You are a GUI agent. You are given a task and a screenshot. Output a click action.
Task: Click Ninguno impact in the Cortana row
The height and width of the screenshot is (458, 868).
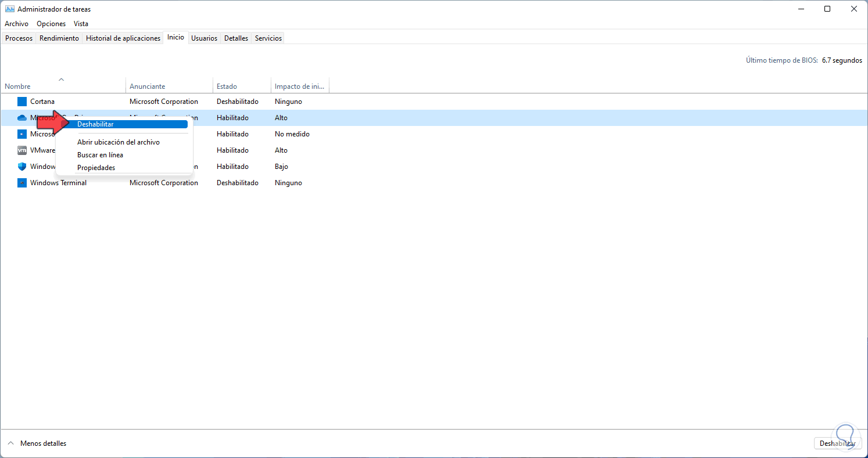click(x=288, y=102)
